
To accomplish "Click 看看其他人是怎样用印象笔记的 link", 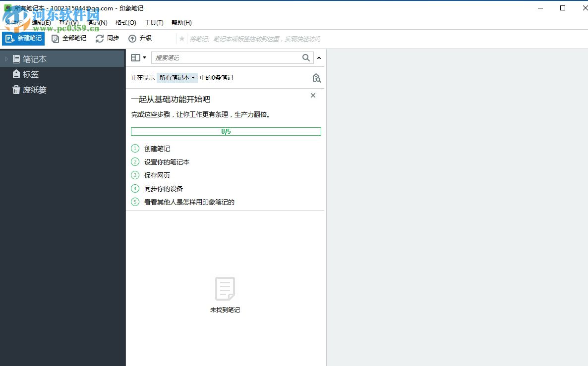I will (x=188, y=202).
